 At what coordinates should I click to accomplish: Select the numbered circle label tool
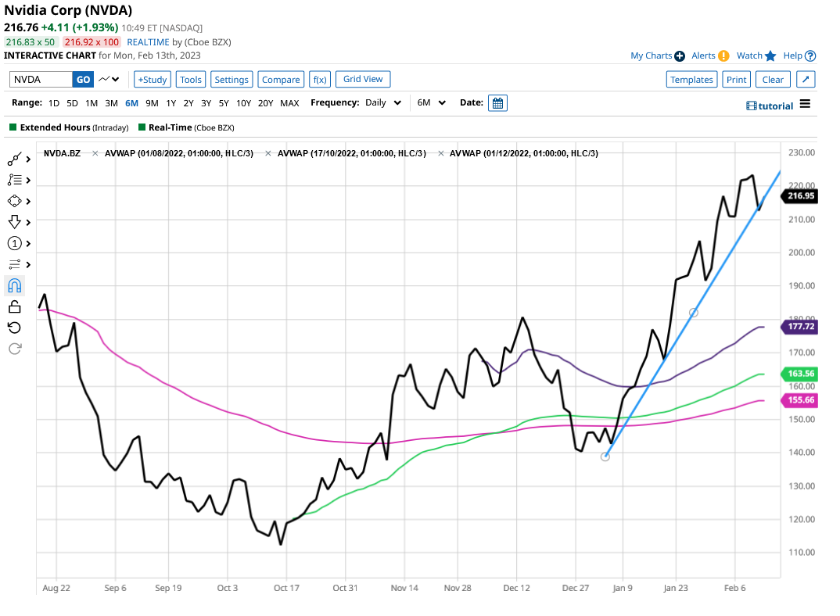pos(14,243)
